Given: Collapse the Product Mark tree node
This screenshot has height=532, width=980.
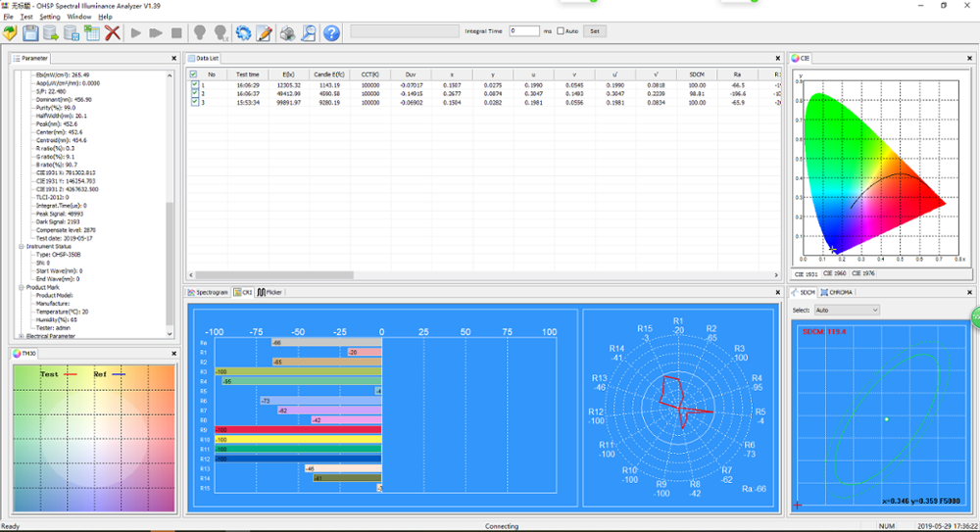Looking at the screenshot, I should point(20,287).
